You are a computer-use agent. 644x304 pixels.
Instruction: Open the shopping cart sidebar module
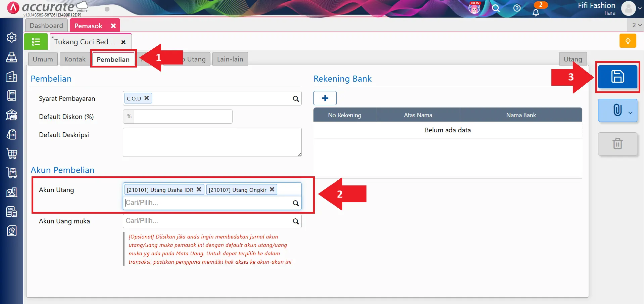pos(12,154)
